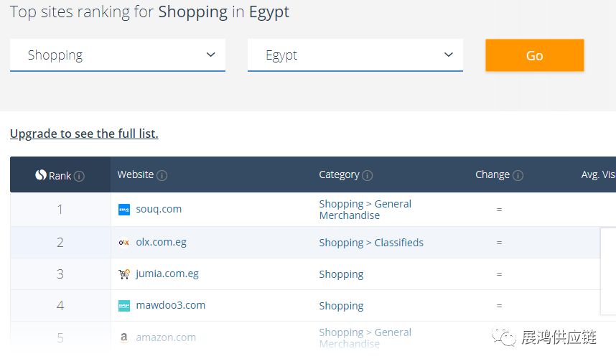This screenshot has width=616, height=364.
Task: Click the Shopping category for mawdoo3.com
Action: click(341, 306)
